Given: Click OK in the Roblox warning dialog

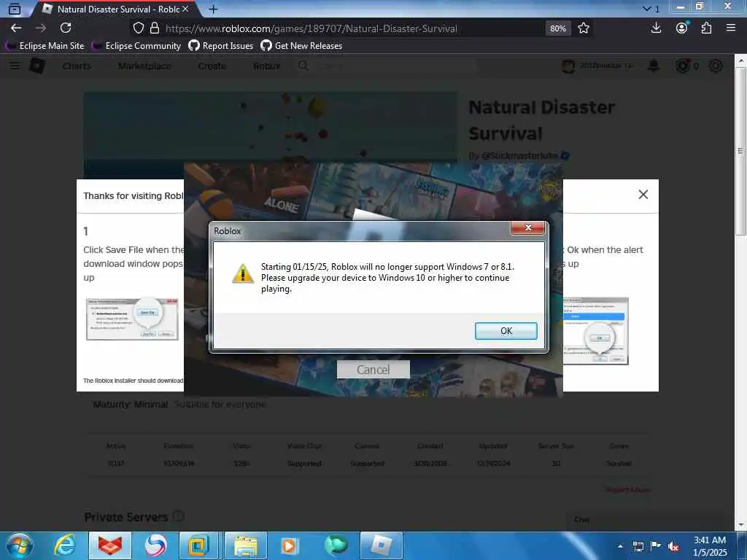Looking at the screenshot, I should coord(506,331).
